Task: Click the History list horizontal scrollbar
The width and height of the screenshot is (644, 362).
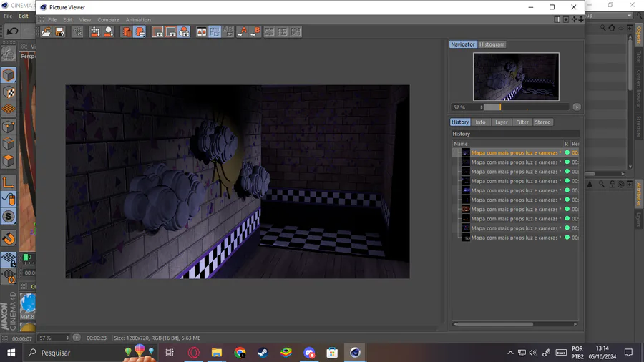Action: (495, 324)
